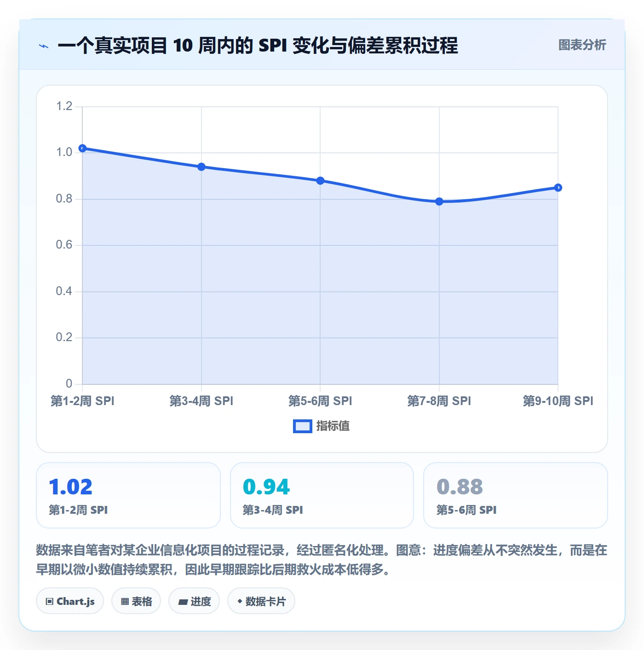Click the Chart.js tag chip
Viewport: 644px width, 650px height.
pos(70,601)
